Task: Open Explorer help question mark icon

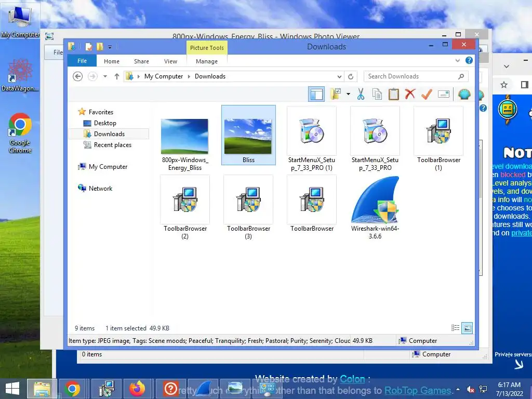Action: (469, 60)
